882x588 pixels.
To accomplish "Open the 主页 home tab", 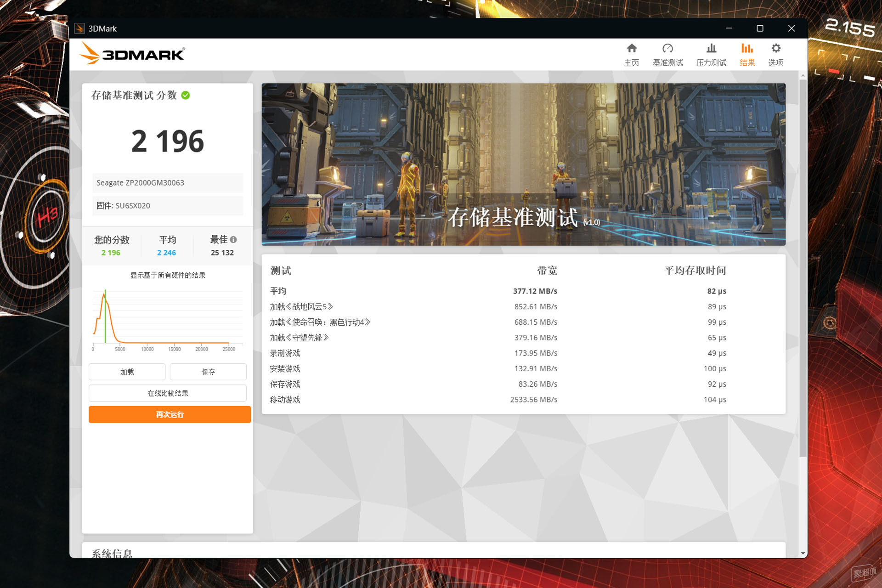I will pos(631,55).
